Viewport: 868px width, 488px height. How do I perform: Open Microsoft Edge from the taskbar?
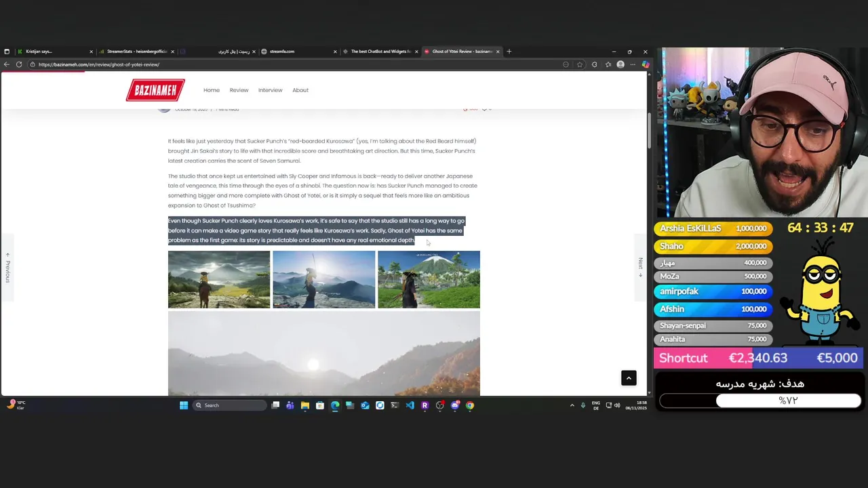click(335, 405)
